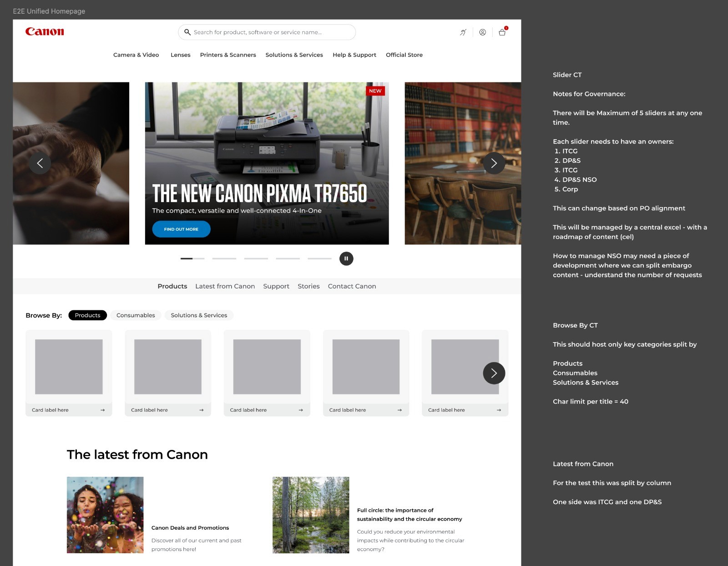Viewport: 728px width, 566px height.
Task: Open Solutions & Services nav menu
Action: pyautogui.click(x=294, y=55)
